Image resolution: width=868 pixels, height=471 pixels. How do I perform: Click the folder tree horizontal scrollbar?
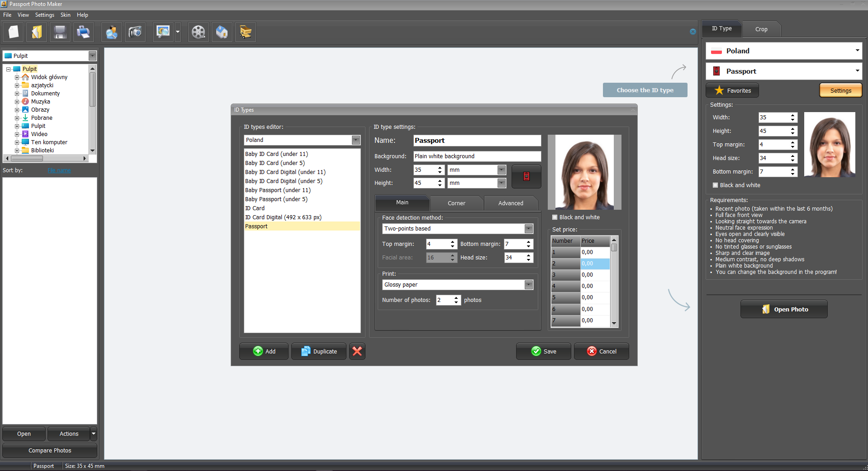click(45, 159)
